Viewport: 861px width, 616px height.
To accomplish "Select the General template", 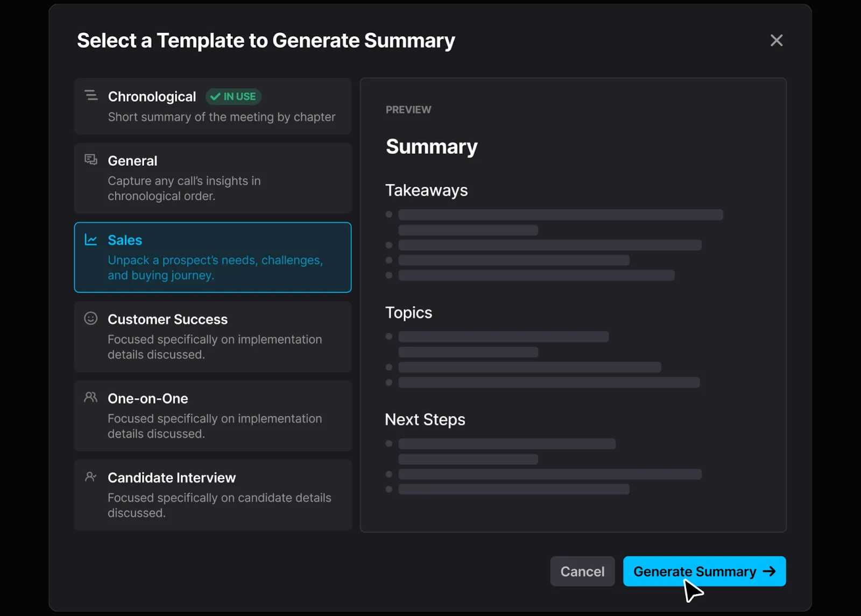I will (213, 178).
